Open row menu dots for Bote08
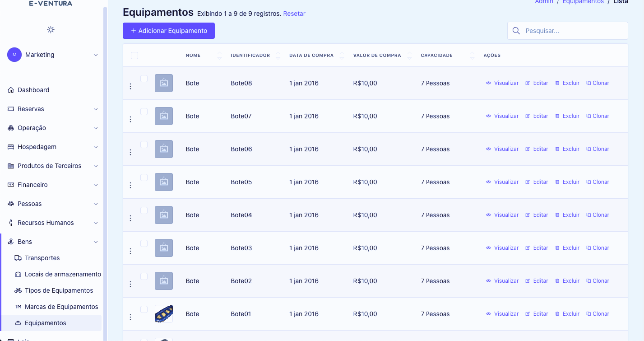The width and height of the screenshot is (644, 341). click(130, 86)
